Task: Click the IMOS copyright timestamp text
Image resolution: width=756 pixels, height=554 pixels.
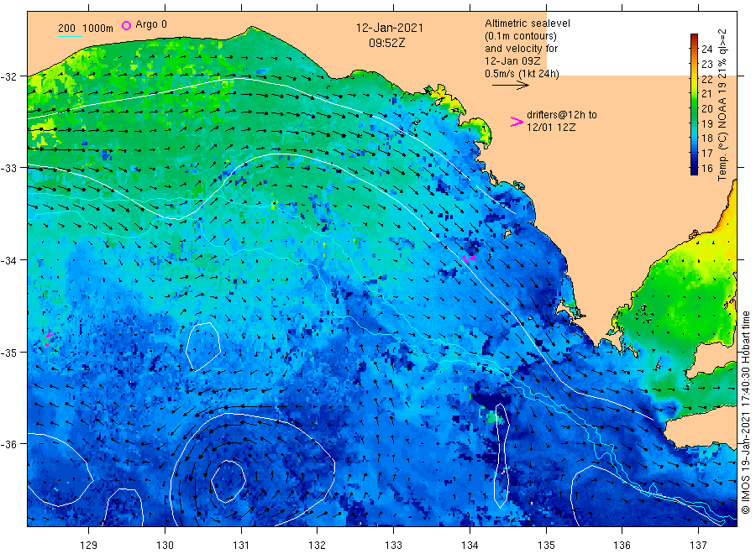Action: pos(745,412)
